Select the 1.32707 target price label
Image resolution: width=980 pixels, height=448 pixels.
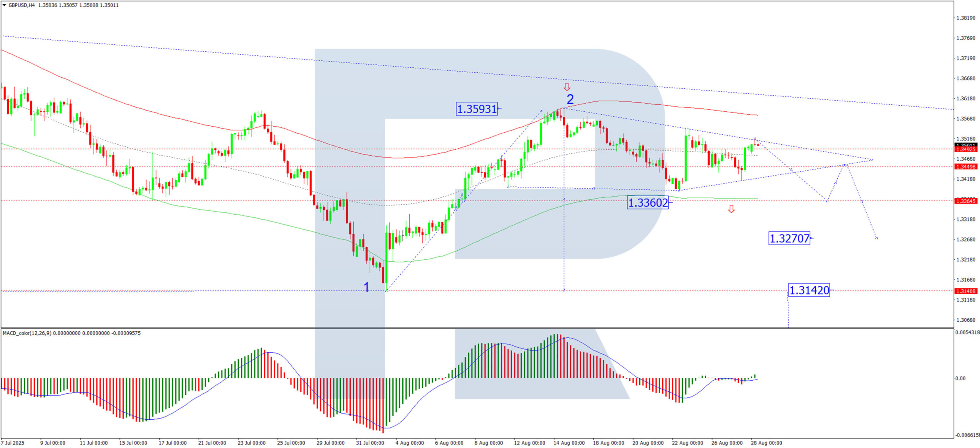click(789, 239)
